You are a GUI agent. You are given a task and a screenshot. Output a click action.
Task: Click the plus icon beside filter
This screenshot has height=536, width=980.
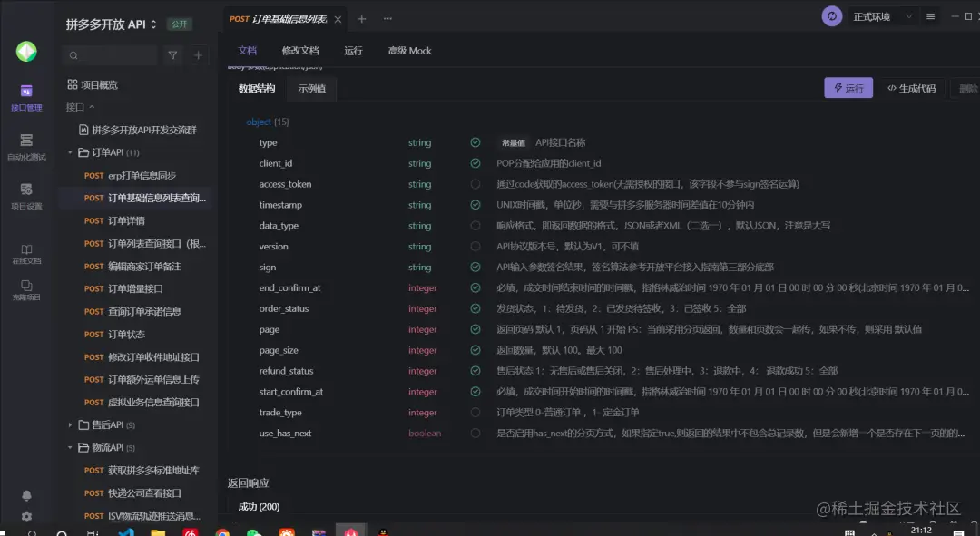click(198, 55)
